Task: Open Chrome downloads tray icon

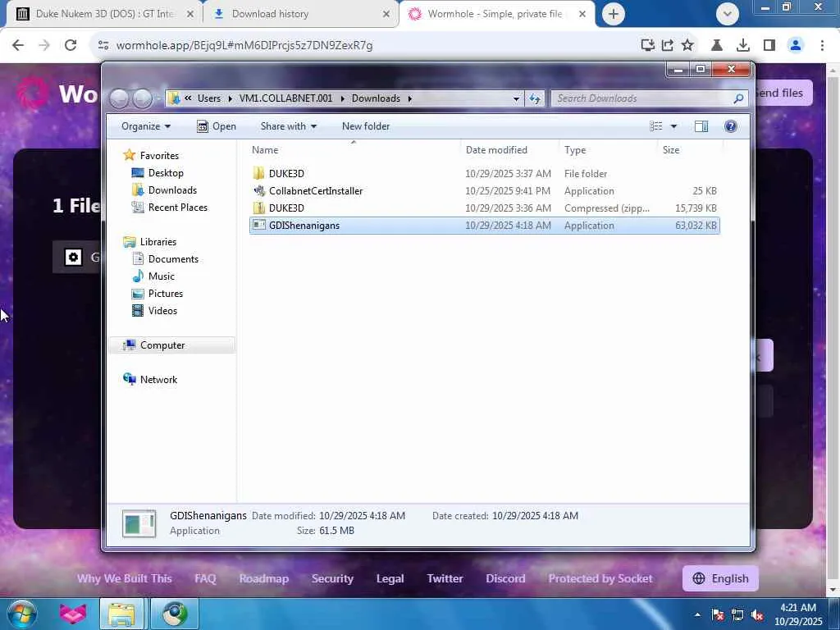Action: 742,46
